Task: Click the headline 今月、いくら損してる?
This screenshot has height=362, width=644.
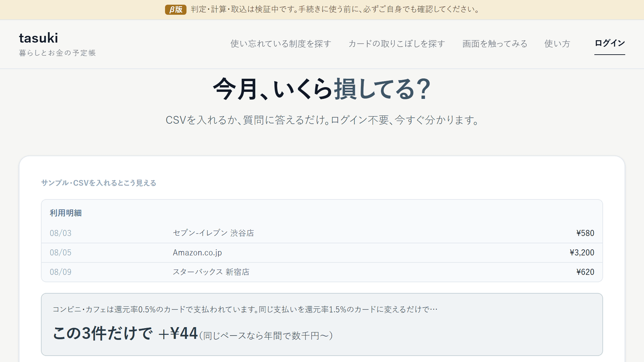Action: [322, 89]
